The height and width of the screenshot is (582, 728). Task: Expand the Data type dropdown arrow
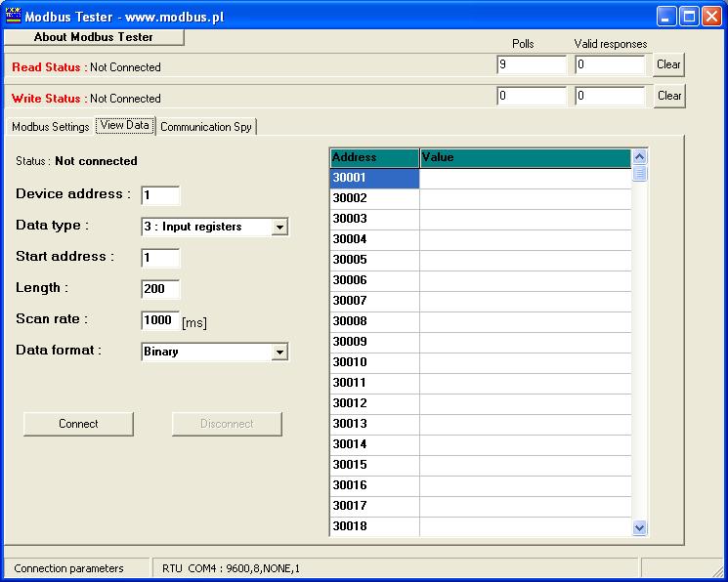(279, 227)
